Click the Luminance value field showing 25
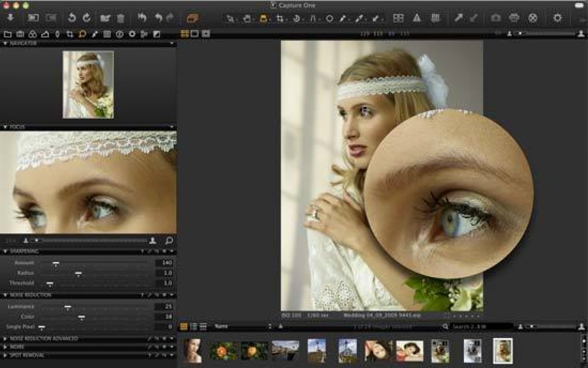 164,307
